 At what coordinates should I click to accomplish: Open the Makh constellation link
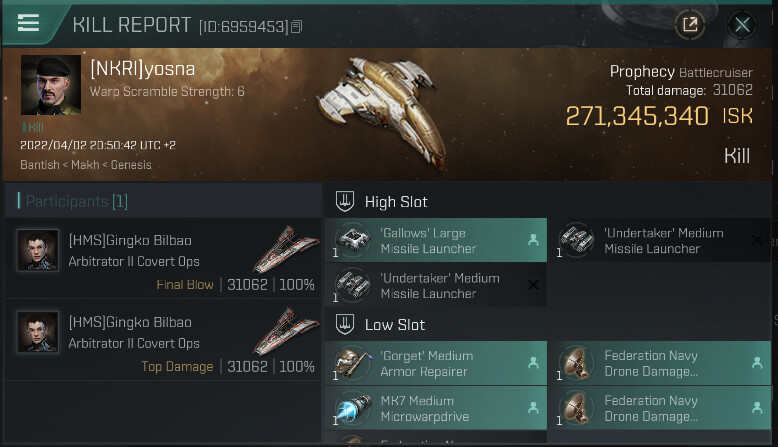click(x=86, y=164)
